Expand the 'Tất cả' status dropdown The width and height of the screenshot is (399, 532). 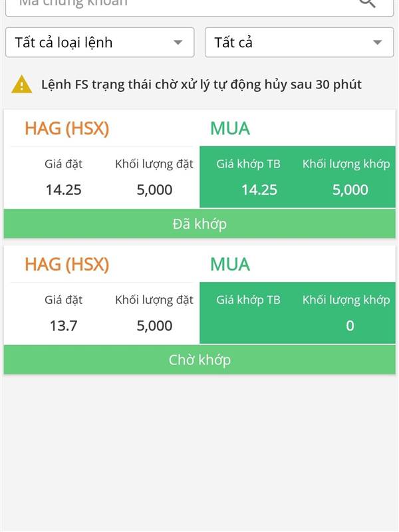coord(299,43)
